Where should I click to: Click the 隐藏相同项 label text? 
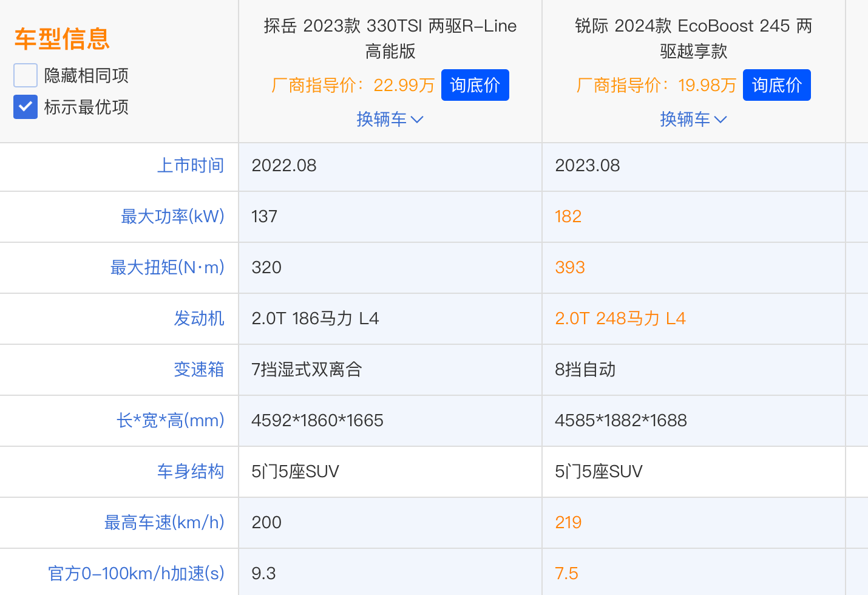[x=86, y=75]
